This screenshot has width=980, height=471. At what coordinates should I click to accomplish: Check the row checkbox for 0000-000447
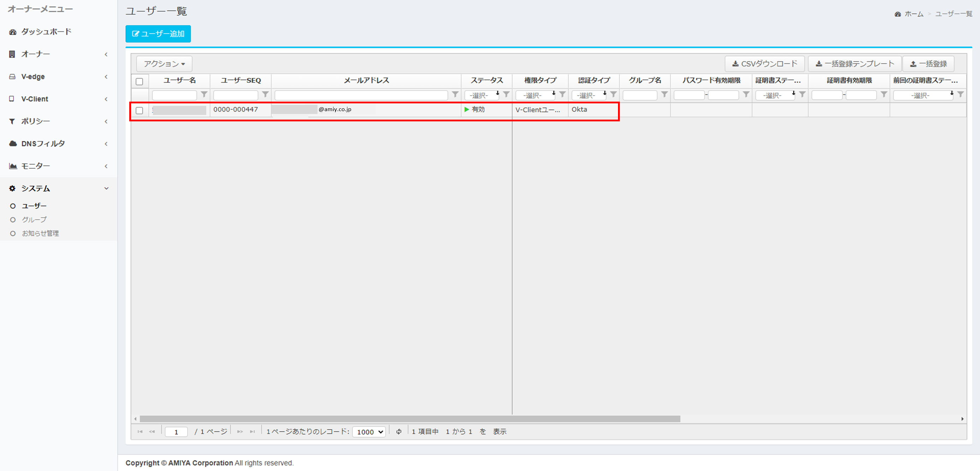[x=139, y=110]
